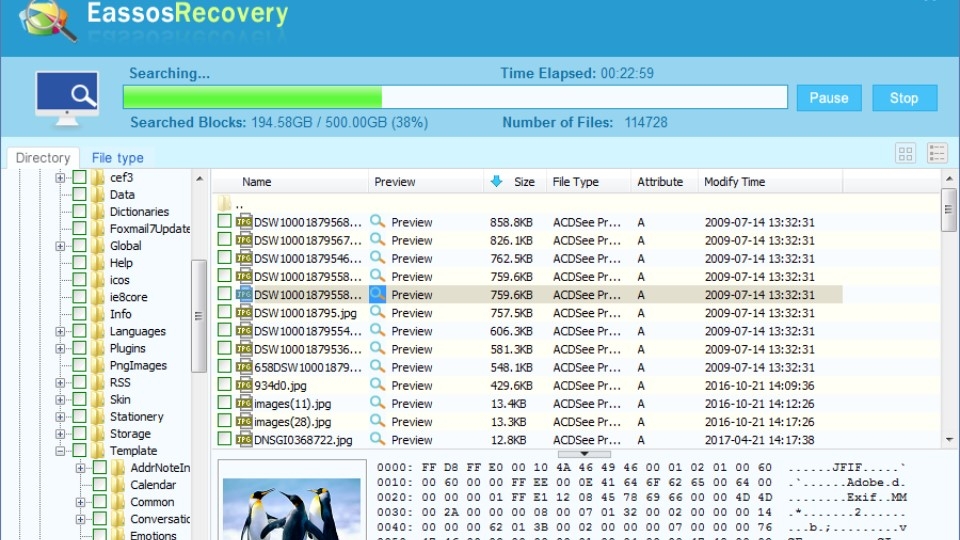Click the file list vertical scrollbar thumb

coord(948,209)
